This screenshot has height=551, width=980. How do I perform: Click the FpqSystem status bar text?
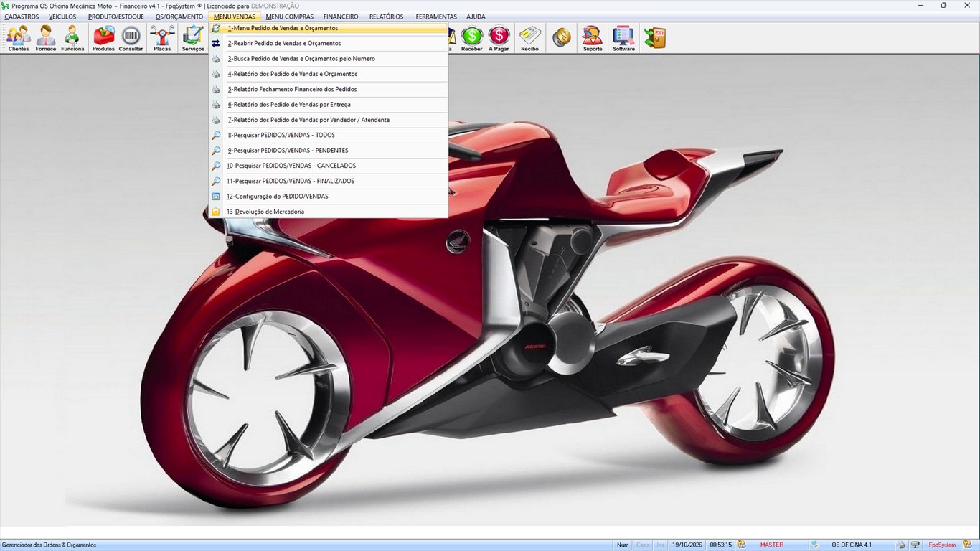coord(942,545)
